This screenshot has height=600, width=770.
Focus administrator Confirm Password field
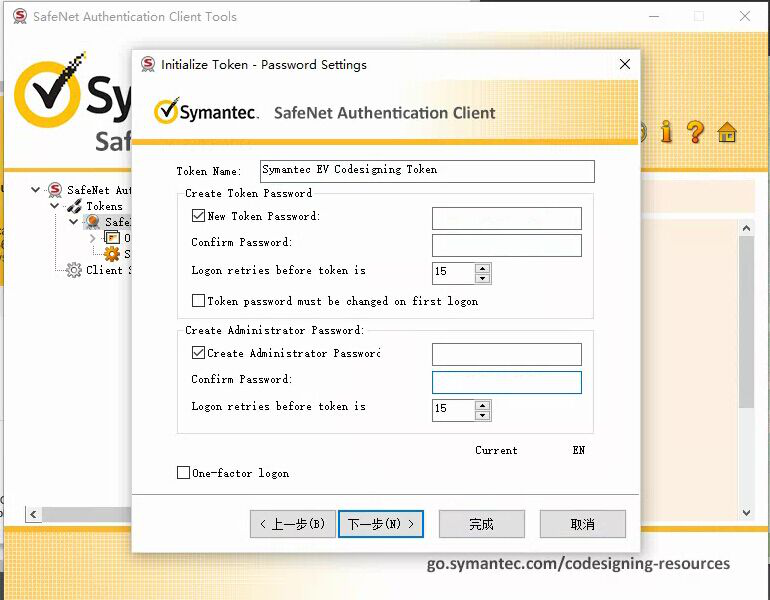tap(507, 382)
